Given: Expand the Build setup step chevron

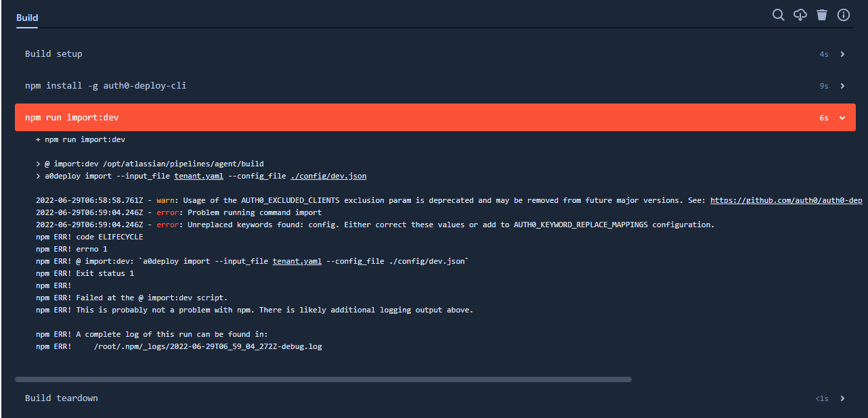Looking at the screenshot, I should (842, 54).
